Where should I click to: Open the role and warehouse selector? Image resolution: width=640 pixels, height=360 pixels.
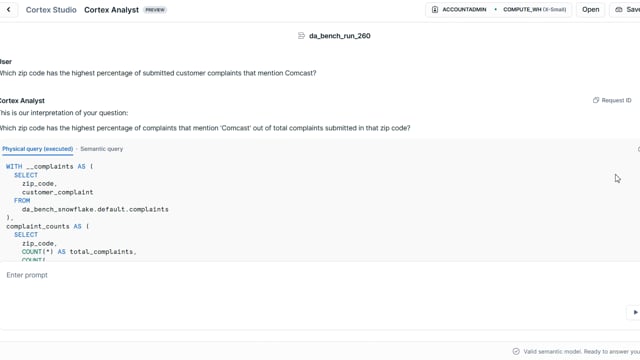498,9
